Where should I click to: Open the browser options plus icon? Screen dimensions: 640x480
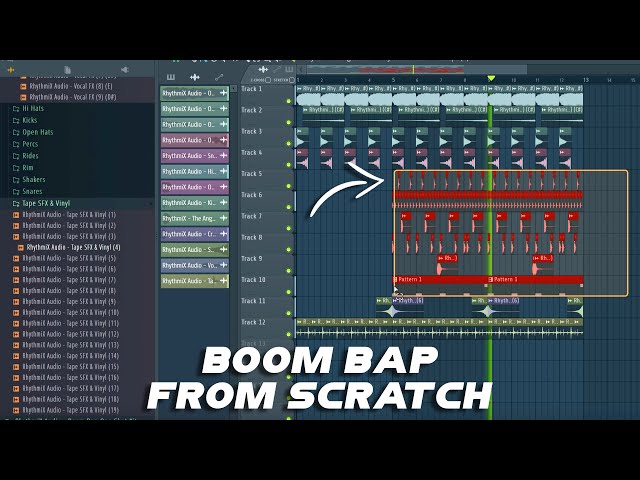pyautogui.click(x=10, y=70)
